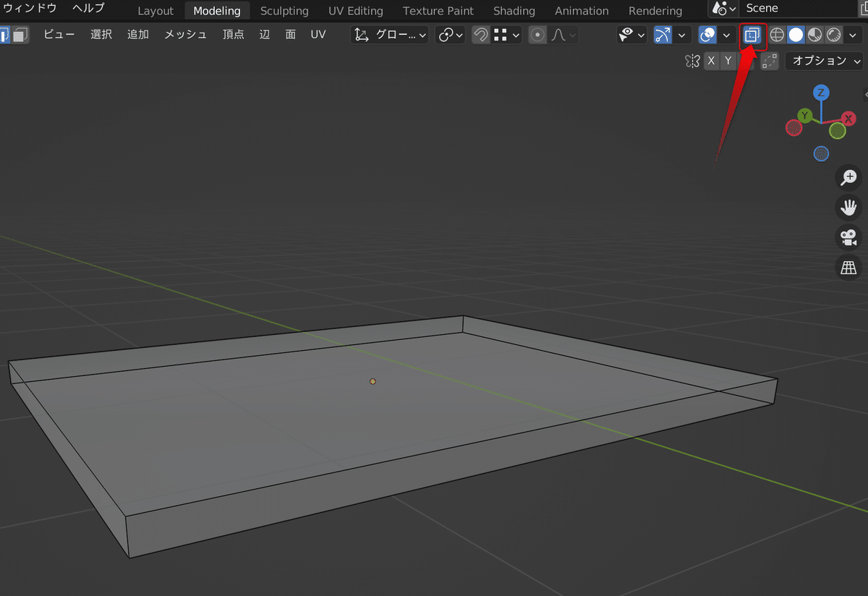Open the 選択 menu

101,34
